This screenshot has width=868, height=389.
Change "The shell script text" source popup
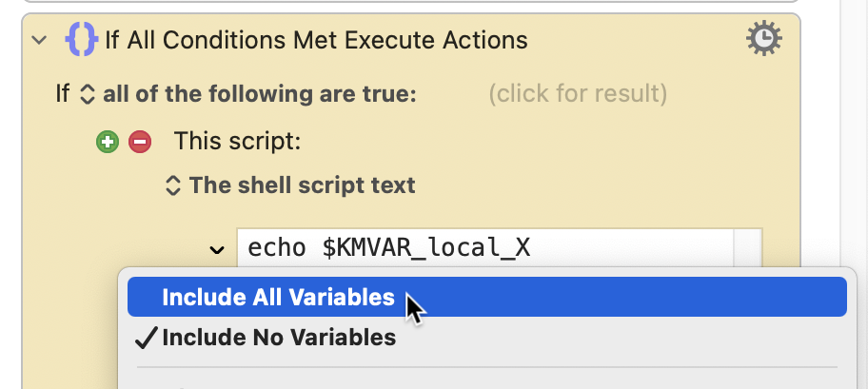coord(290,185)
